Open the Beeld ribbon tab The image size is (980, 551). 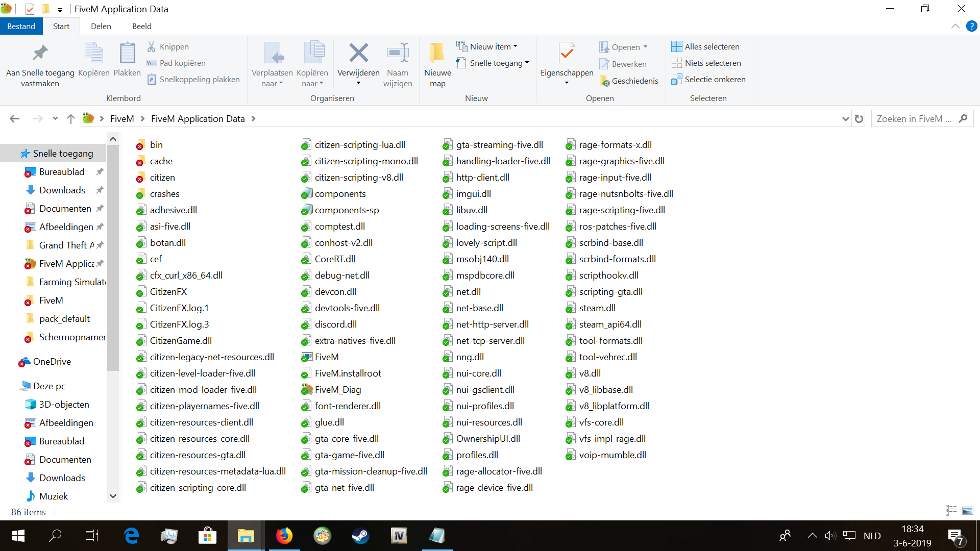click(141, 27)
